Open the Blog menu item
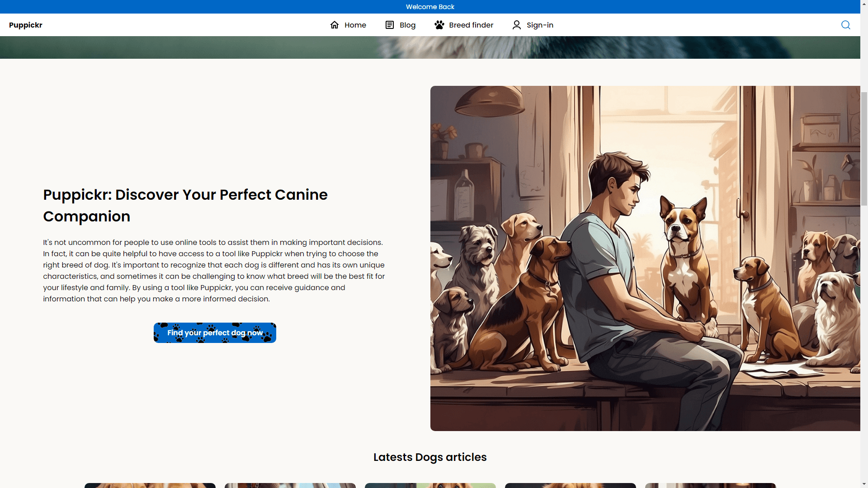Screen dimensions: 868x488 (x=401, y=25)
